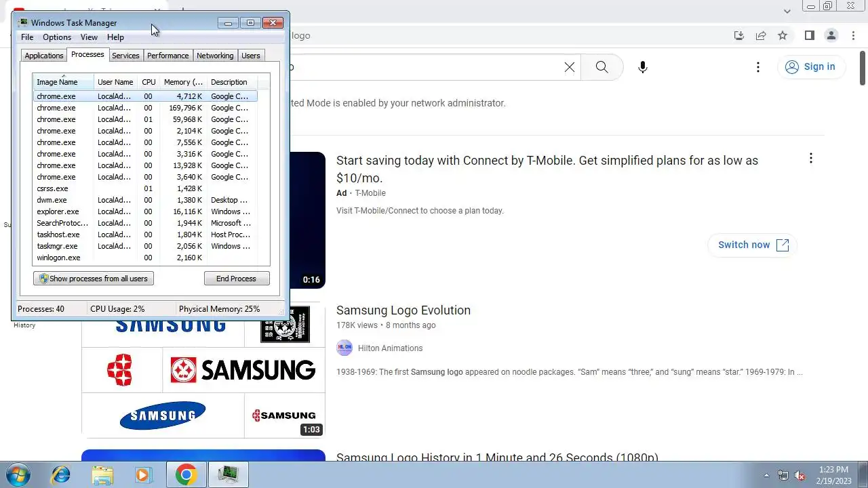Viewport: 868px width, 488px height.
Task: Switch to the Applications tab
Action: tap(44, 56)
